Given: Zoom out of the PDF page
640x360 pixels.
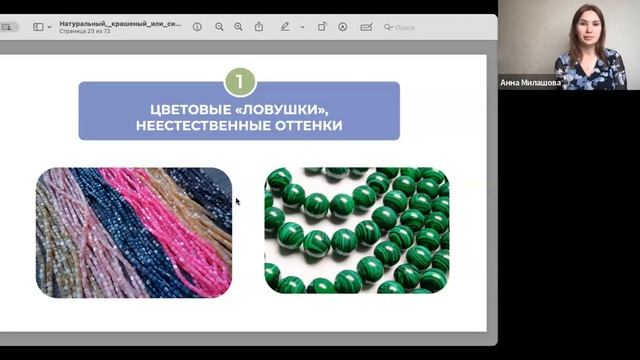Looking at the screenshot, I should tap(219, 27).
